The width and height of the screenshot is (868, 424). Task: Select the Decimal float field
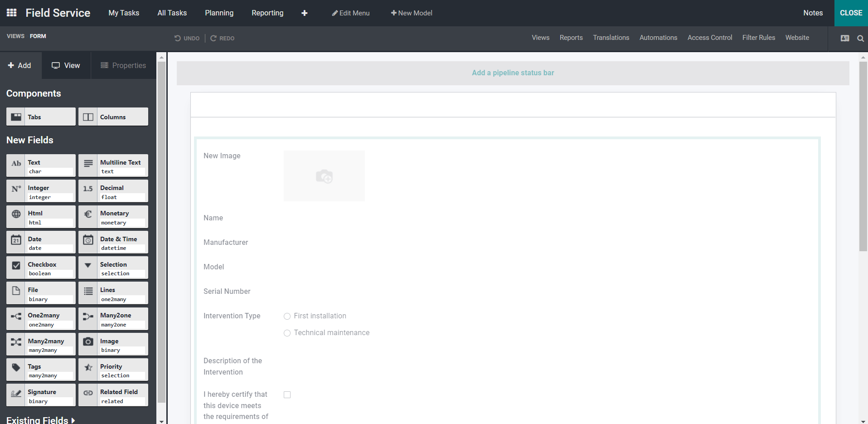[113, 191]
